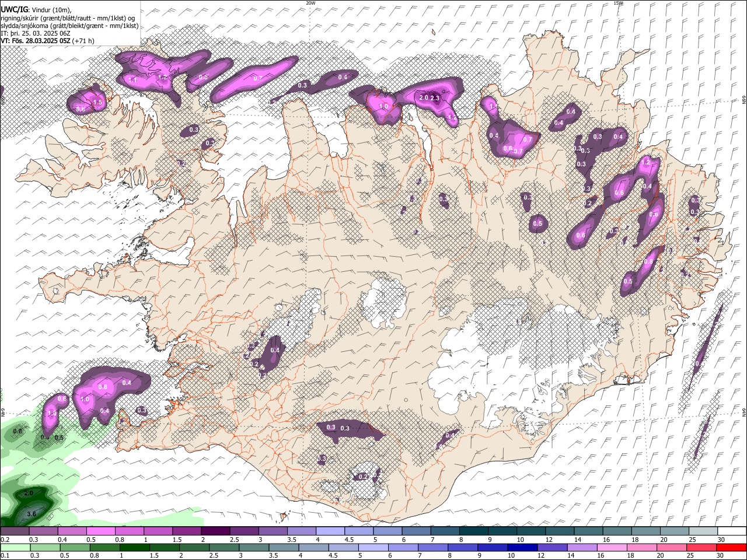Pick the navy blue 10–12 swatch, lower legend

point(522,547)
